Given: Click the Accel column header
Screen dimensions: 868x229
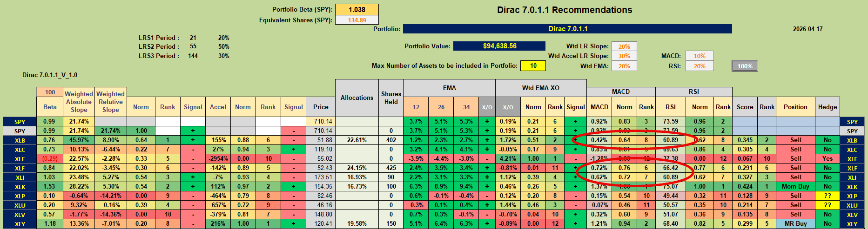Looking at the screenshot, I should [218, 107].
